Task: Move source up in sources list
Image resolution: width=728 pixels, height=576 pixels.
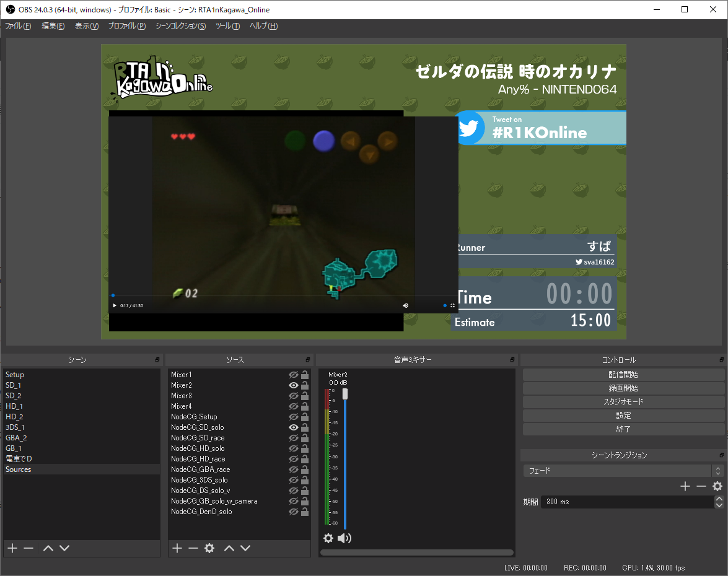Action: [x=229, y=548]
